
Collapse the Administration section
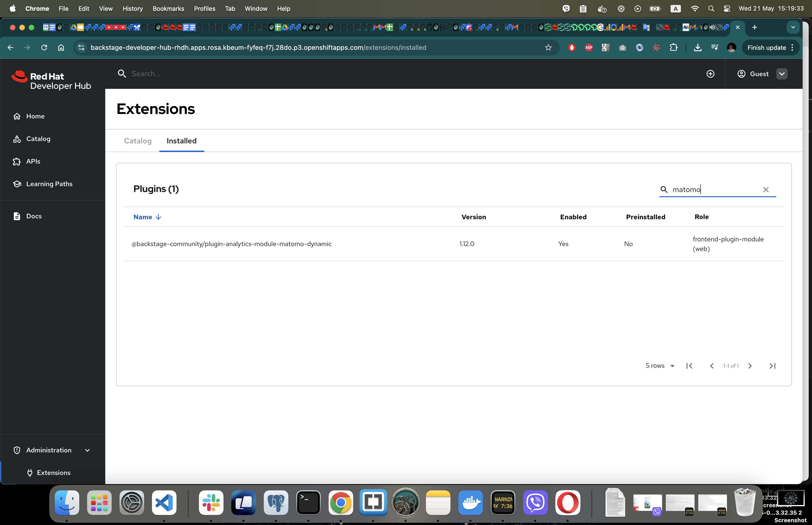[x=87, y=450]
